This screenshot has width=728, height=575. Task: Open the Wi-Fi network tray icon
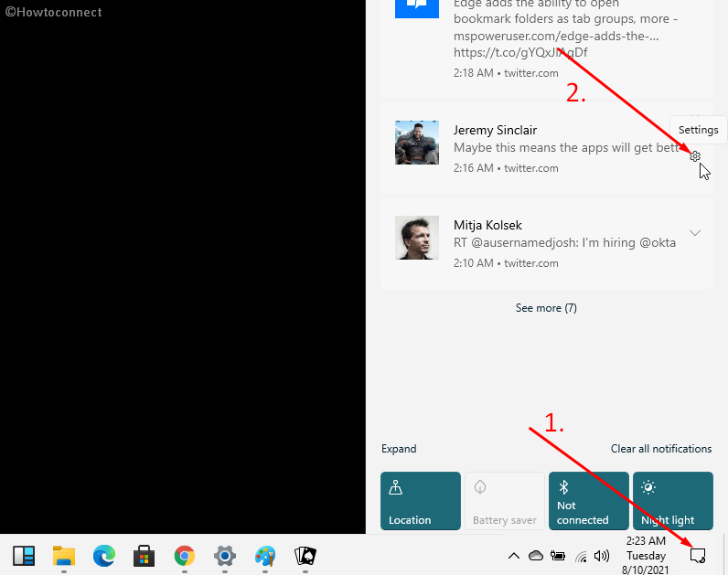tap(581, 556)
